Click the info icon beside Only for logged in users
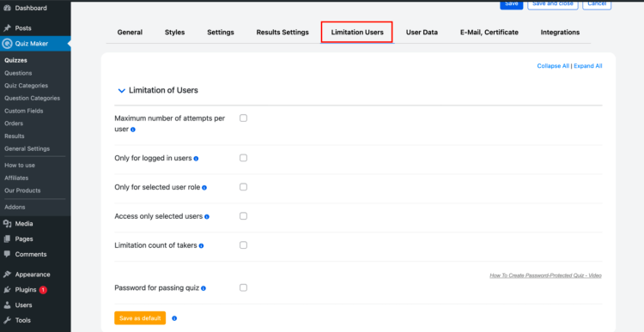This screenshot has height=332, width=644. click(196, 159)
